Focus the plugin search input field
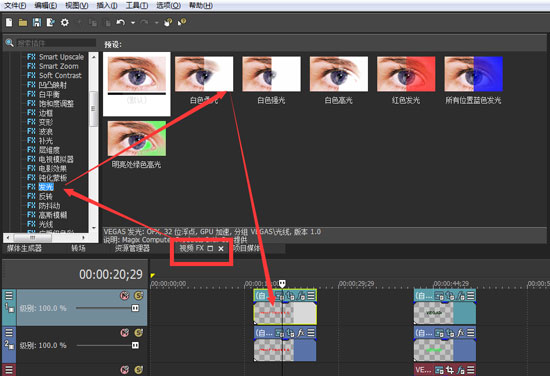 [x=56, y=43]
